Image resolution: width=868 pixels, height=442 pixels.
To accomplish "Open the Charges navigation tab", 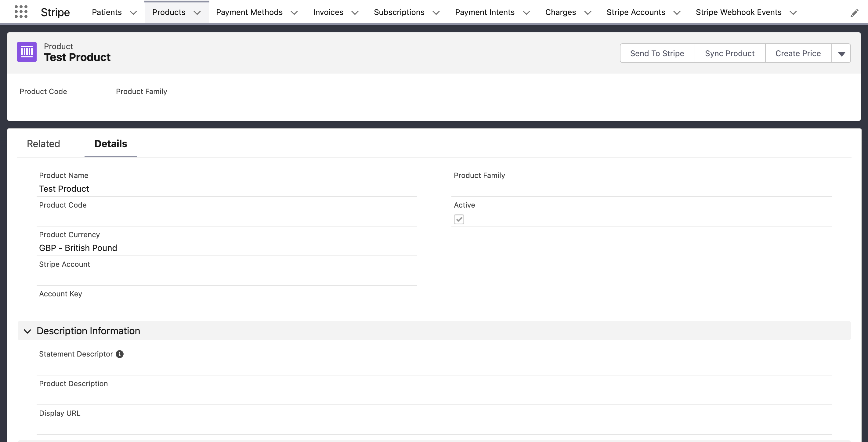I will pyautogui.click(x=560, y=13).
